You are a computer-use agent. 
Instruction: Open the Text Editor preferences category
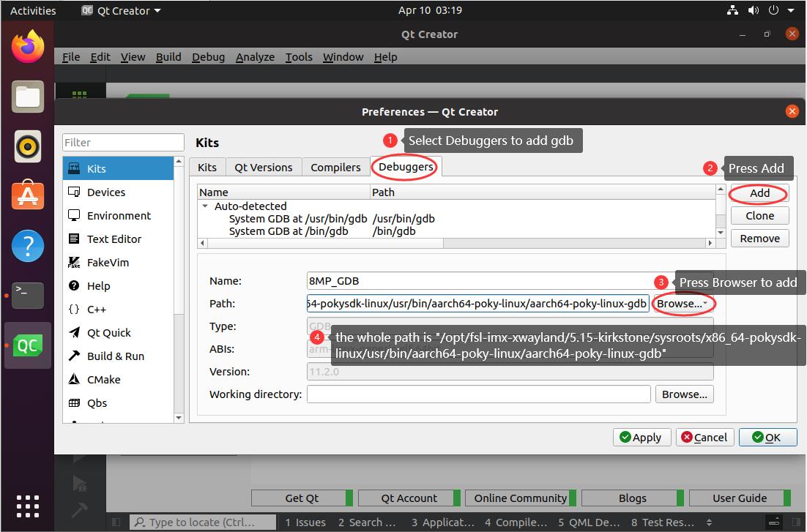118,239
